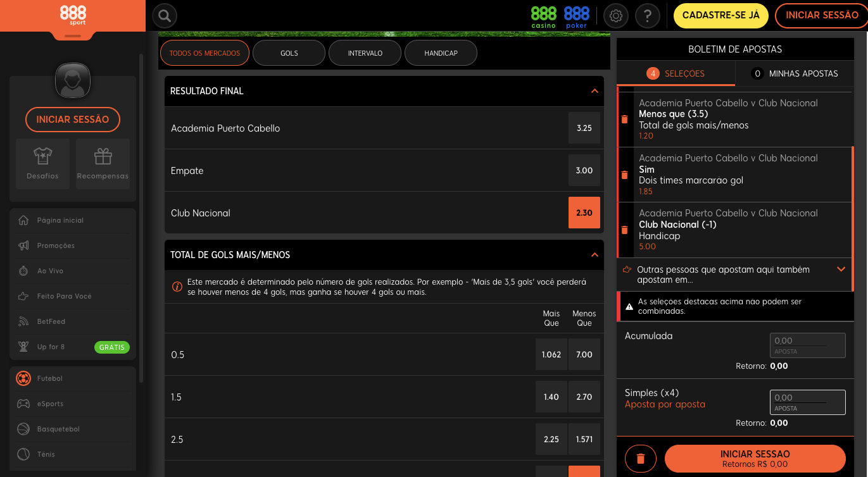Click top Iniciar Sessão button
The image size is (868, 477).
[x=822, y=16]
